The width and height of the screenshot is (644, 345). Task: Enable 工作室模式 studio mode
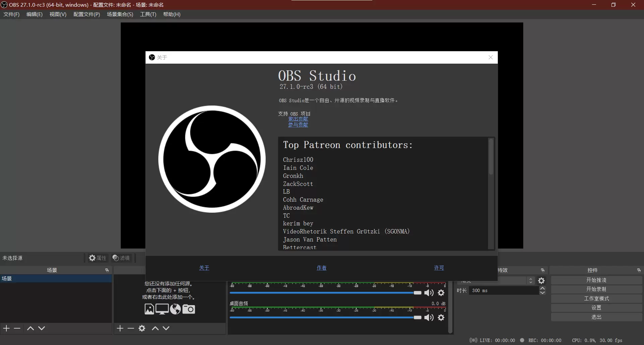[596, 298]
